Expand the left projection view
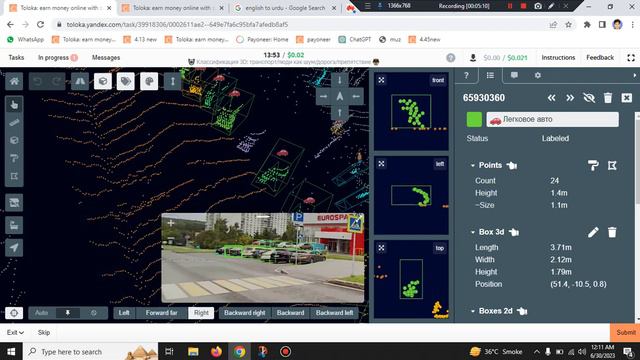Screen dimensions: 640x360 tap(381, 164)
